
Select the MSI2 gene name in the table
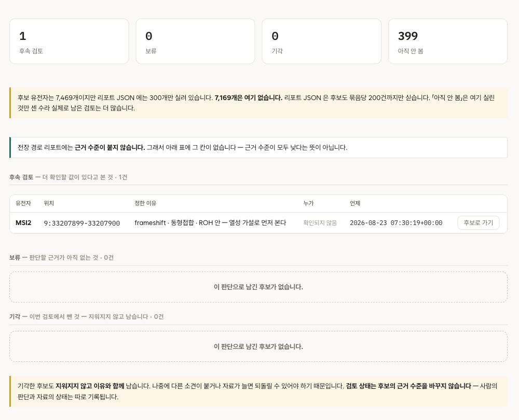(x=23, y=223)
